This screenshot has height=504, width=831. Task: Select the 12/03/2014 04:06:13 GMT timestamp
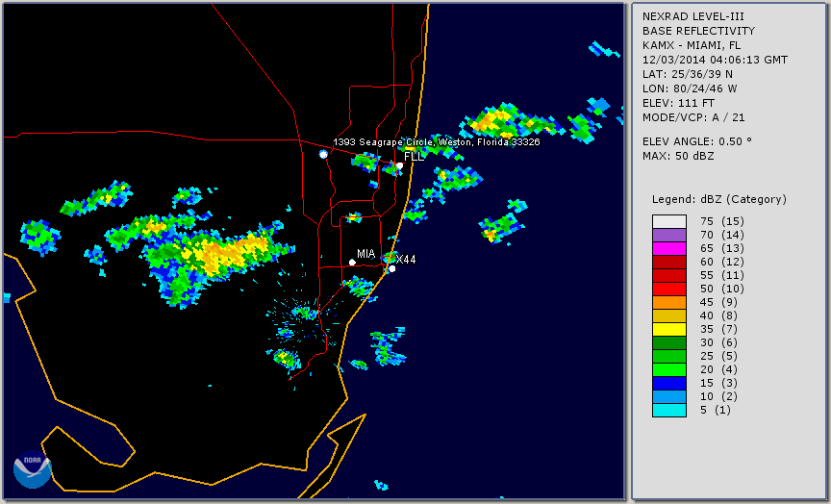coord(715,60)
